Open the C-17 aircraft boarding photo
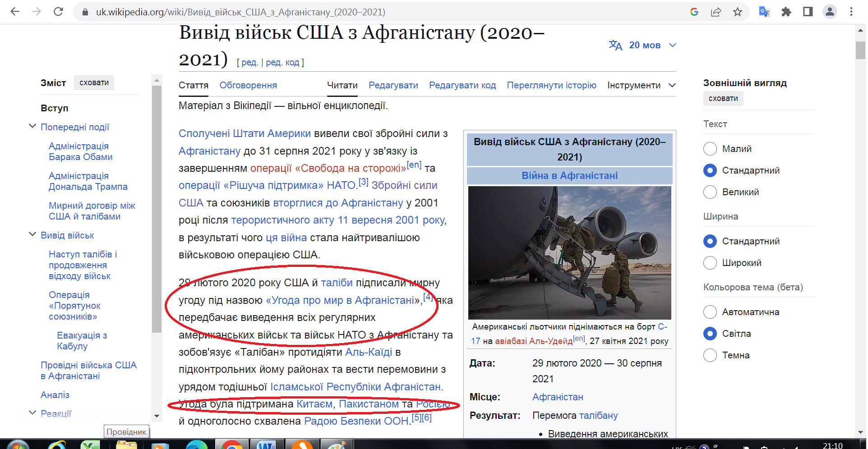The width and height of the screenshot is (868, 449). click(x=569, y=252)
